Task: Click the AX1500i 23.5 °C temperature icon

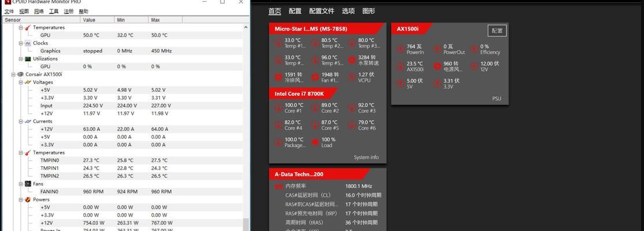Action: pos(400,66)
